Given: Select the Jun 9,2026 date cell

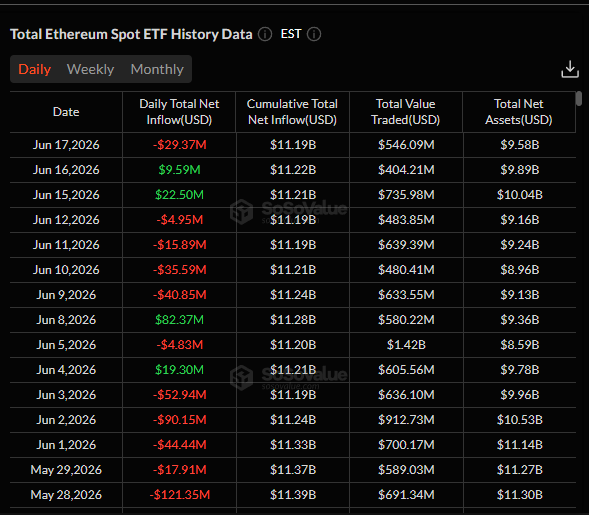Looking at the screenshot, I should coord(66,295).
